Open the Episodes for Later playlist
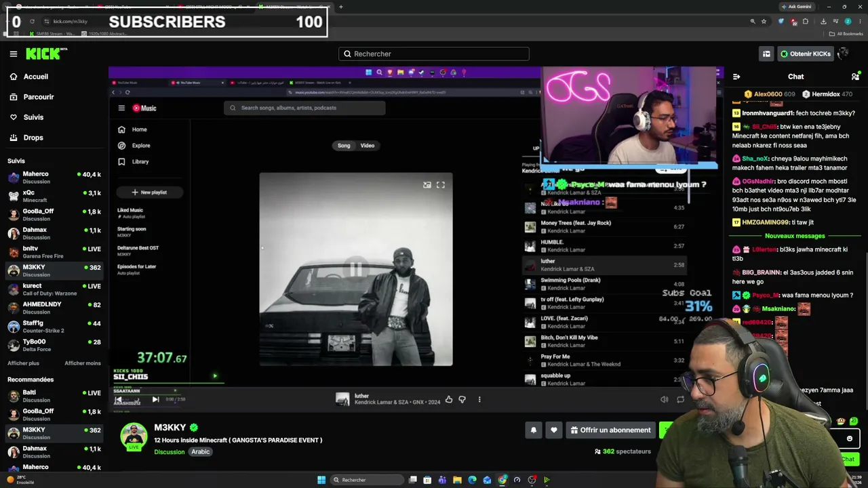868x488 pixels. coord(136,269)
